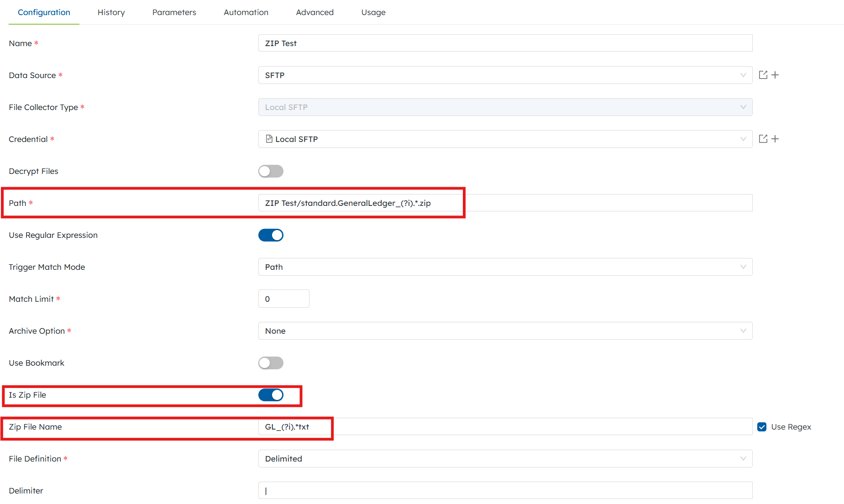The height and width of the screenshot is (504, 844).
Task: Click the plus icon to add a Credential
Action: point(775,139)
